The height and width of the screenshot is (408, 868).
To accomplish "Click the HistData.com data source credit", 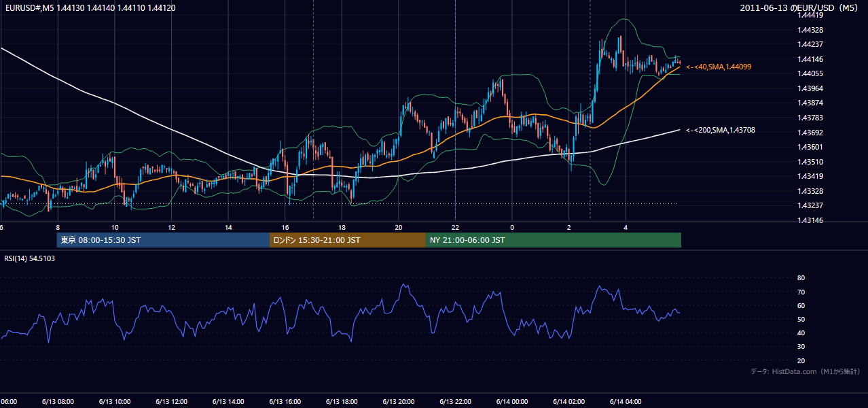I will [806, 371].
